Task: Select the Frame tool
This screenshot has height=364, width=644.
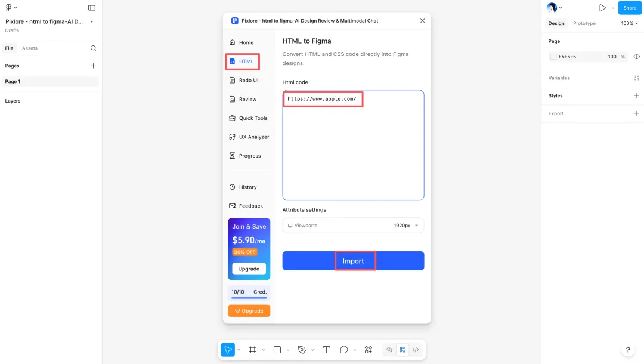Action: click(x=253, y=350)
